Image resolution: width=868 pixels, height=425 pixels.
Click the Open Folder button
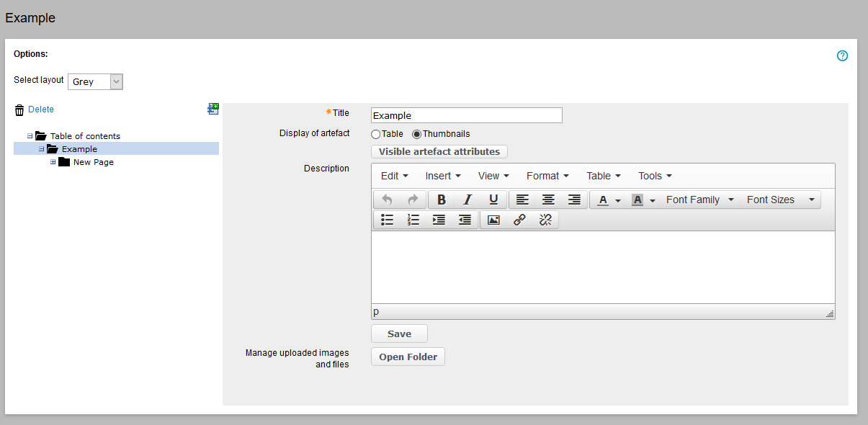[x=408, y=357]
